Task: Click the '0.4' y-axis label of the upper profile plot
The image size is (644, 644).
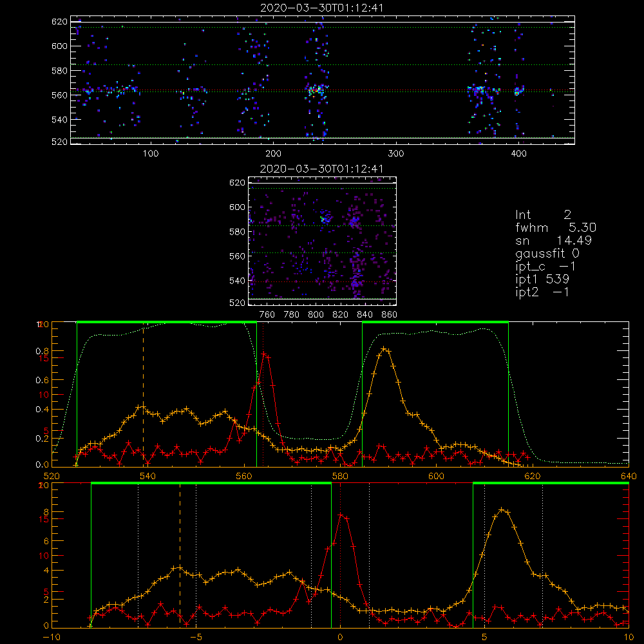Action: pyautogui.click(x=43, y=410)
